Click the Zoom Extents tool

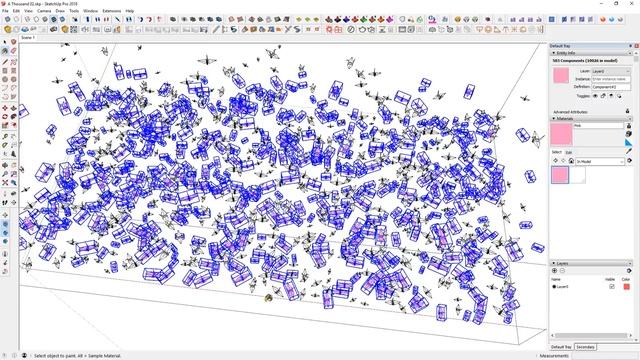(5, 182)
